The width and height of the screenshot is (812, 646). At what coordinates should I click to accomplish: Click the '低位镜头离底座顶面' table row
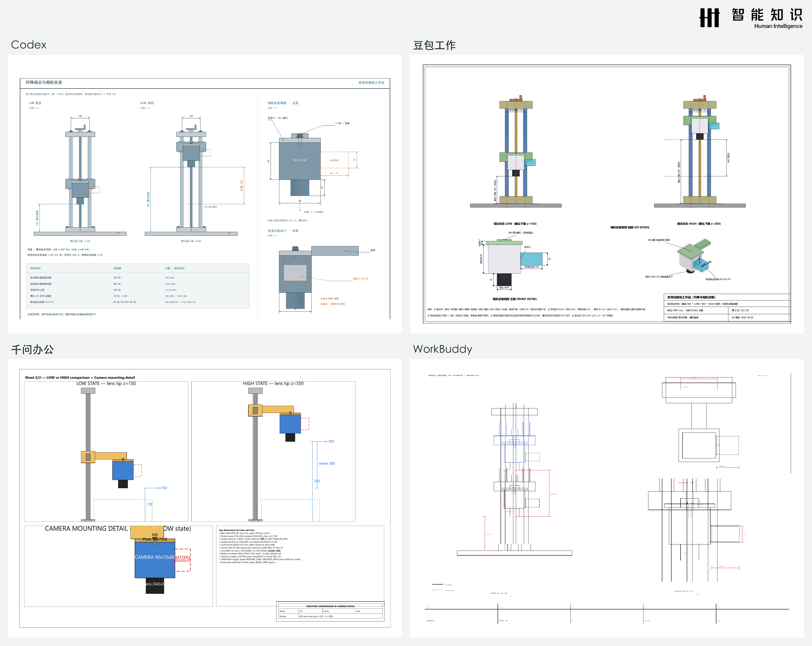pyautogui.click(x=138, y=278)
